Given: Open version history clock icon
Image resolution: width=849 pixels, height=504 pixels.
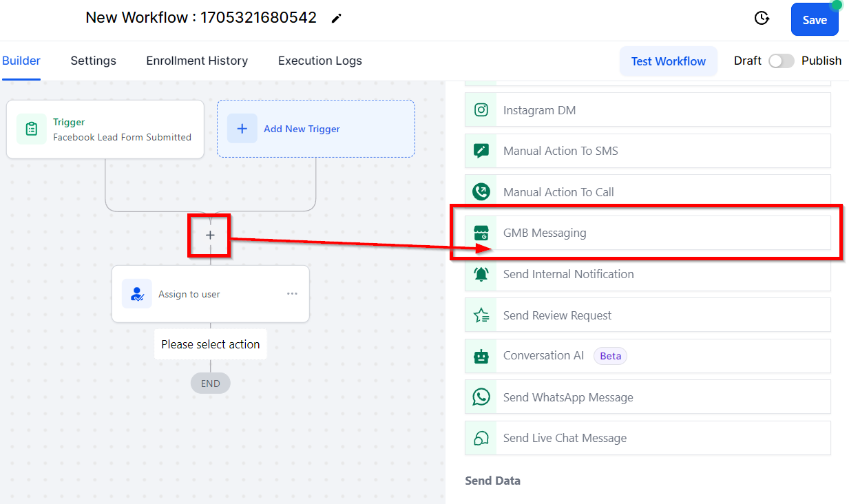Looking at the screenshot, I should point(762,19).
